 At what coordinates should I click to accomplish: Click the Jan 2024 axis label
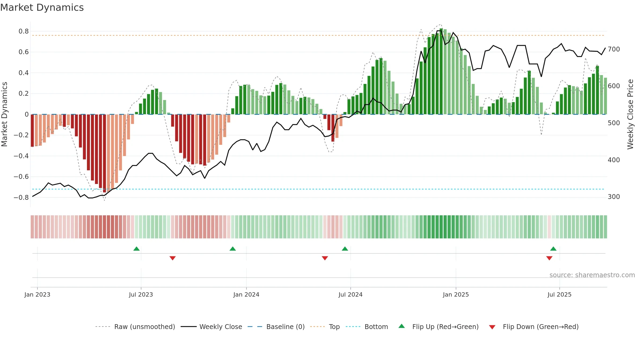point(246,294)
